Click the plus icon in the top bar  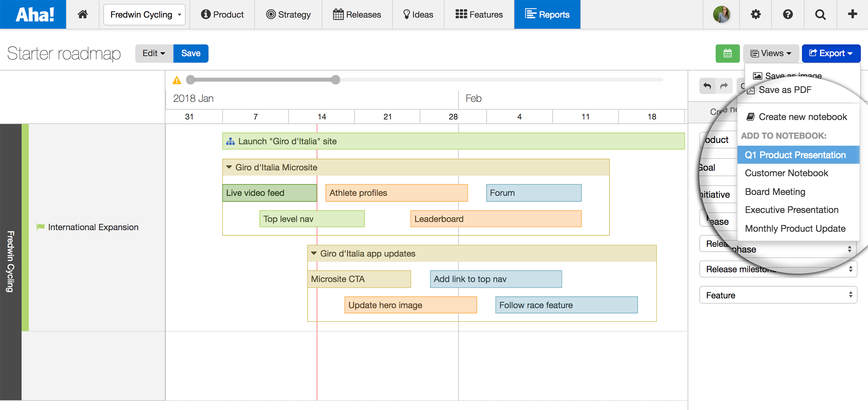coord(852,14)
